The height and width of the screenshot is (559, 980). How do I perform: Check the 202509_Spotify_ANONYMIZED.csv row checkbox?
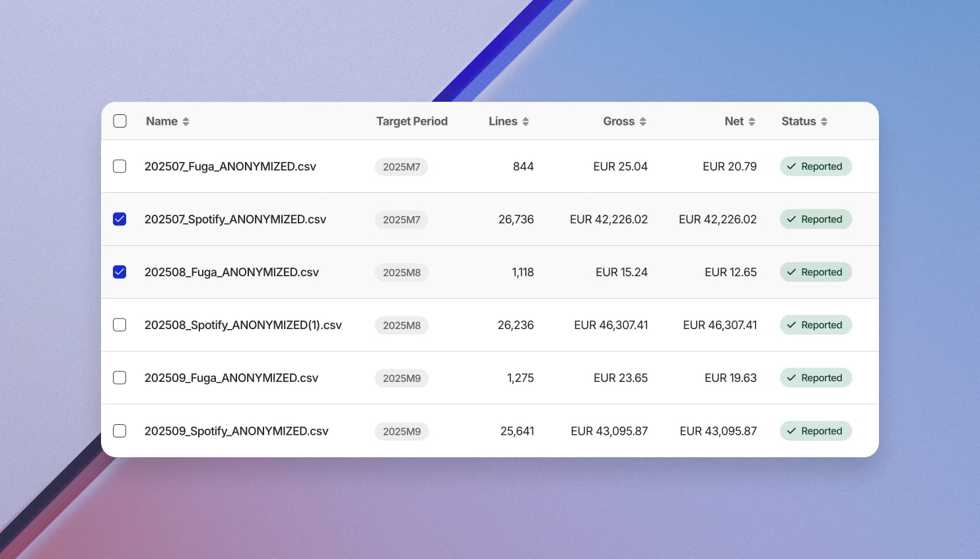pyautogui.click(x=120, y=431)
